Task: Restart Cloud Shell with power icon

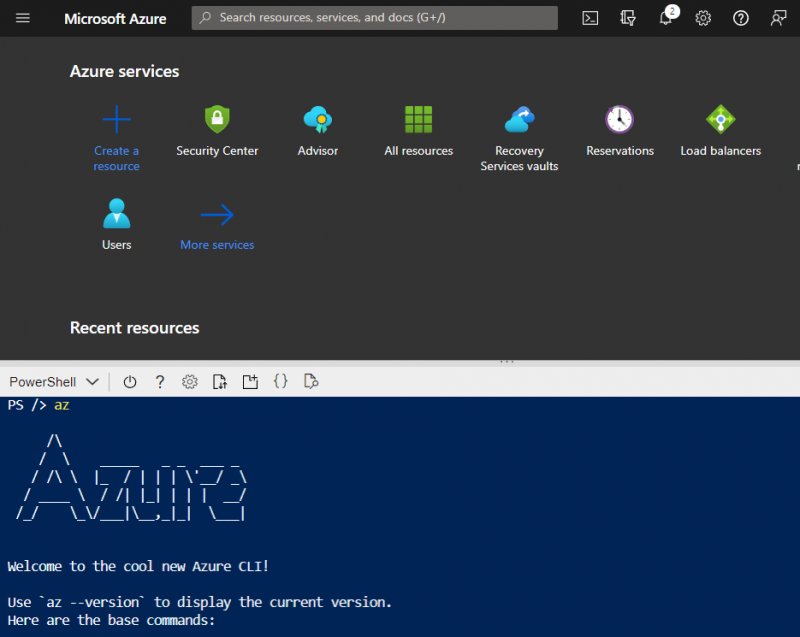Action: point(130,381)
